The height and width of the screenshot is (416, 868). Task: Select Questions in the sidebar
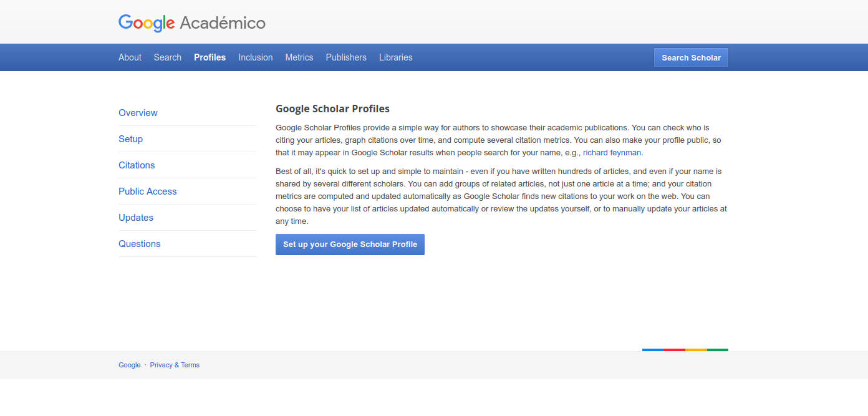pyautogui.click(x=139, y=243)
